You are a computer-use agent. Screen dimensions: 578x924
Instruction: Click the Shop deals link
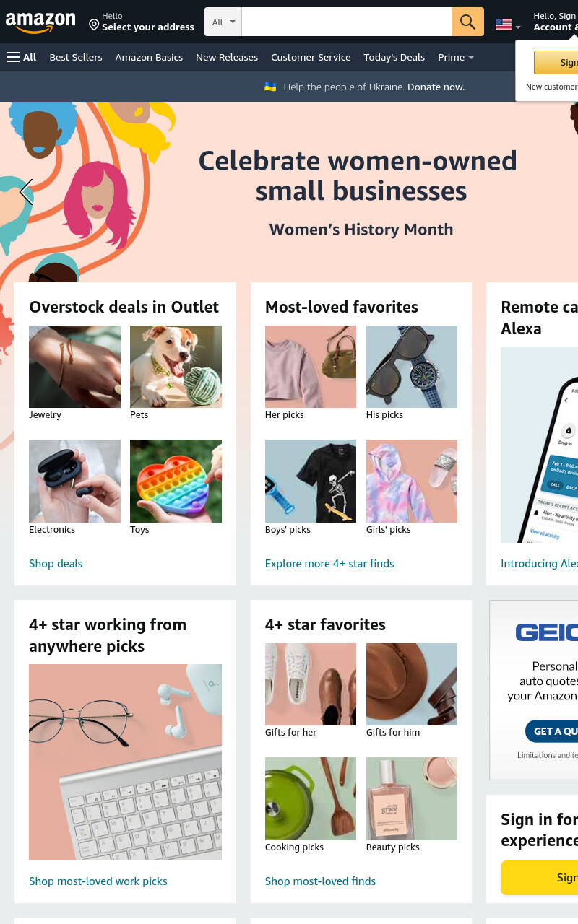click(56, 563)
